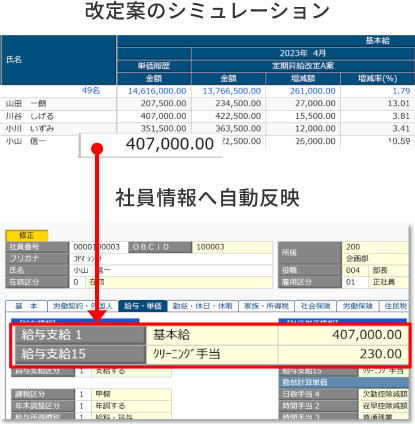The height and width of the screenshot is (424, 415).
Task: Click the 日数手当 4 row label
Action: 318,394
